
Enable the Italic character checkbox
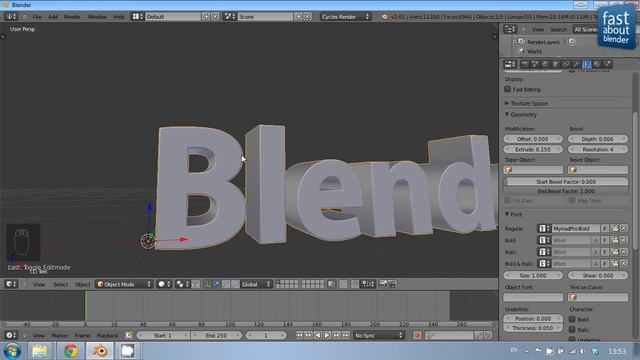coord(572,329)
